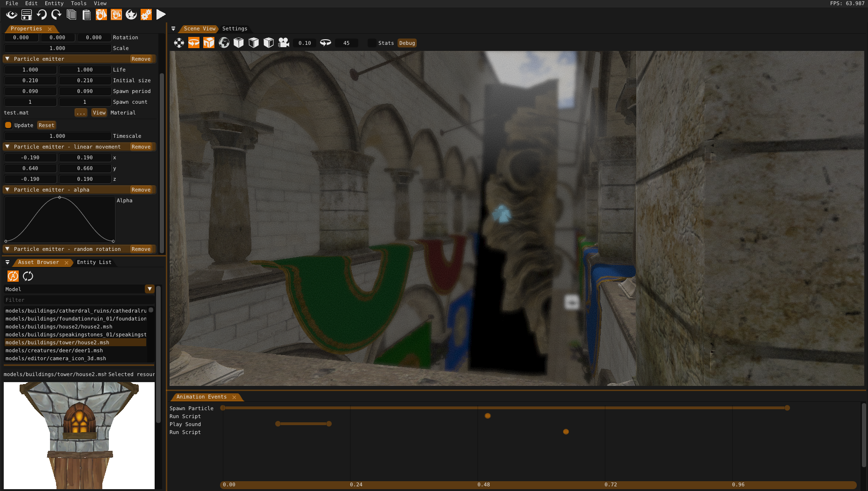Viewport: 868px width, 491px height.
Task: Toggle the particle emitter Update checkbox
Action: 8,125
